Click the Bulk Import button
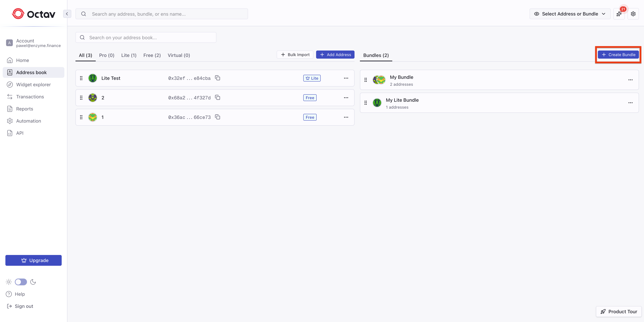 pos(295,55)
